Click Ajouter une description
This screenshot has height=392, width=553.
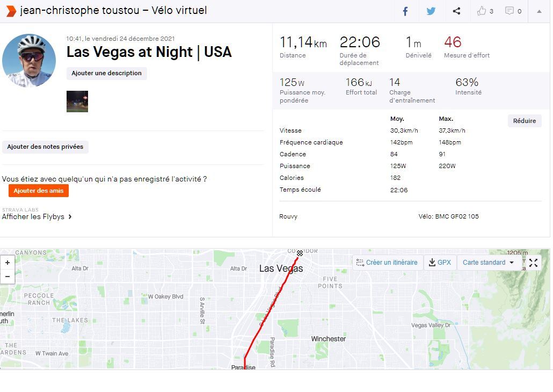tap(106, 74)
